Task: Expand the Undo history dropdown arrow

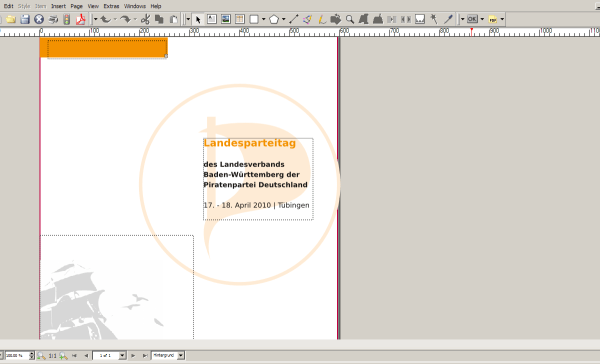Action: (115, 19)
